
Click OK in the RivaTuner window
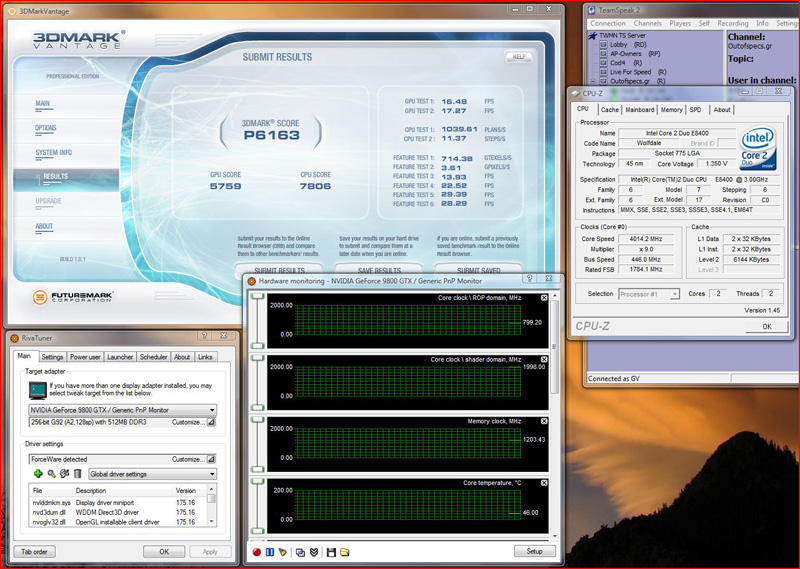[x=164, y=552]
